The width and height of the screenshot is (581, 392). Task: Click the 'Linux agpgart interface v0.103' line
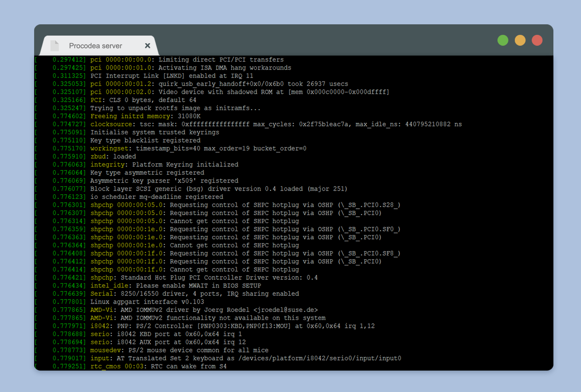point(147,302)
